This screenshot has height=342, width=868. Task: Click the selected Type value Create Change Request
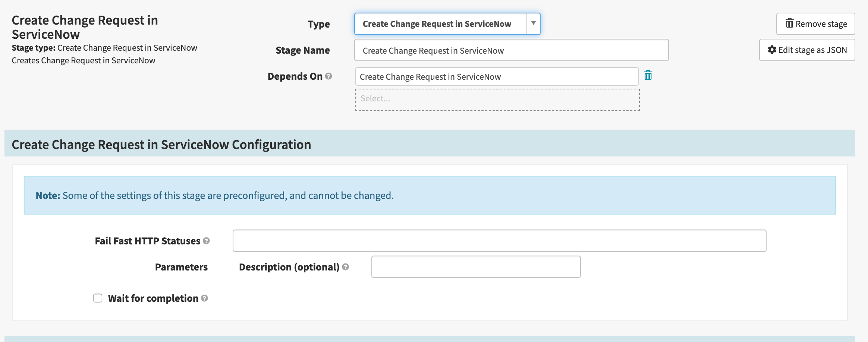pyautogui.click(x=437, y=24)
